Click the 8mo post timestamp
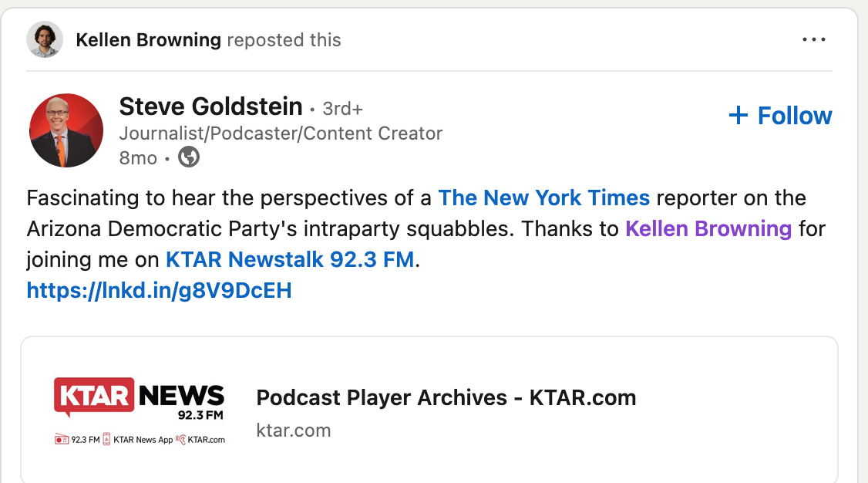Screen dimensions: 868x483 [137, 158]
